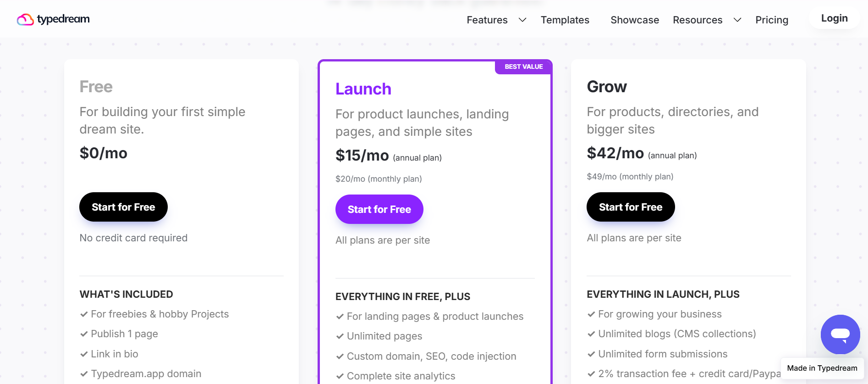Click the checkmark beside "Link in bio"
Viewport: 868px width, 384px height.
(x=84, y=354)
